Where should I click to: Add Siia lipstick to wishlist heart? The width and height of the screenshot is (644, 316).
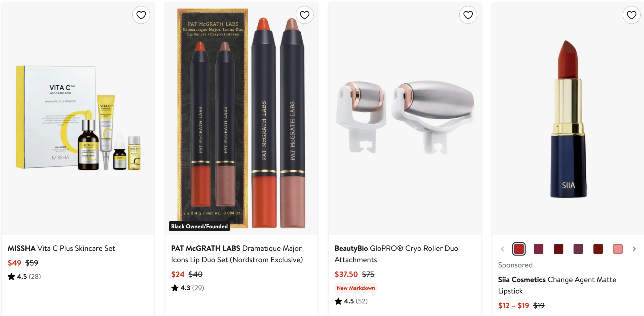[x=631, y=15]
